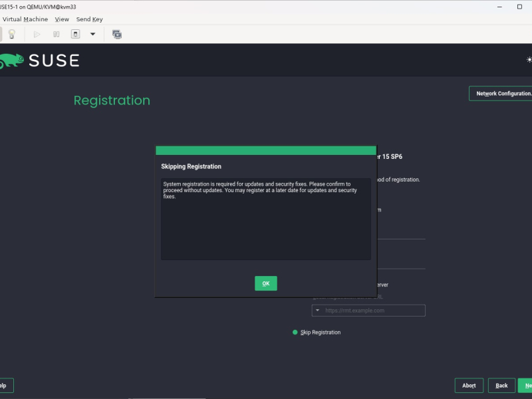Click the shut down VM toolbar icon
532x399 pixels.
[x=75, y=34]
